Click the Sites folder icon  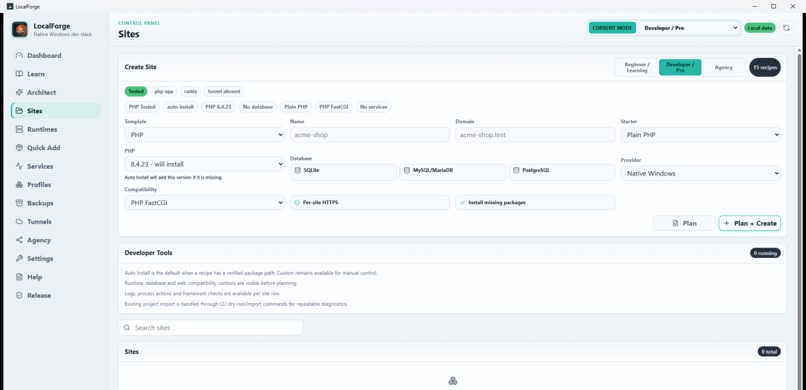pyautogui.click(x=20, y=111)
